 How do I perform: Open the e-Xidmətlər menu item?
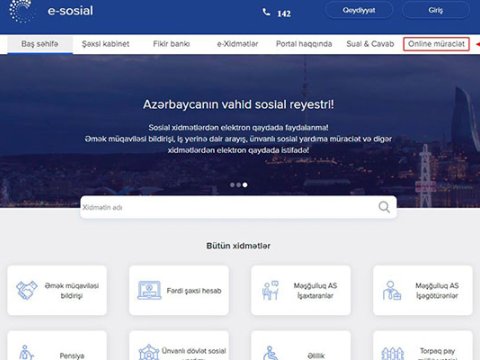[x=237, y=44]
